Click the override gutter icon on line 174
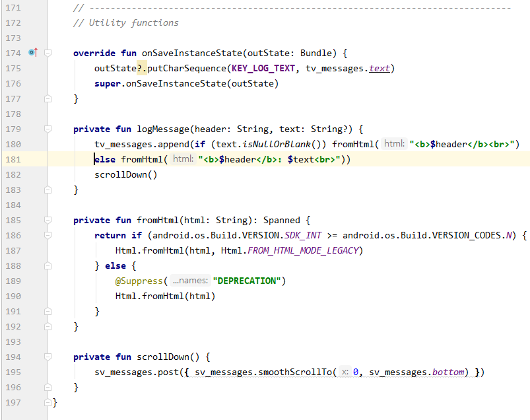Viewport: 530px width, 420px height. tap(33, 53)
